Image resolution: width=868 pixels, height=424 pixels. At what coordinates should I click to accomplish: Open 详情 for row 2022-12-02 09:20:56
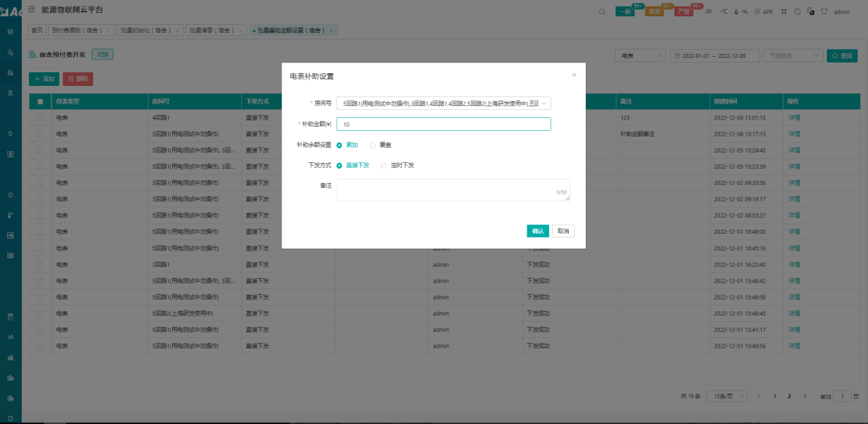tap(794, 183)
